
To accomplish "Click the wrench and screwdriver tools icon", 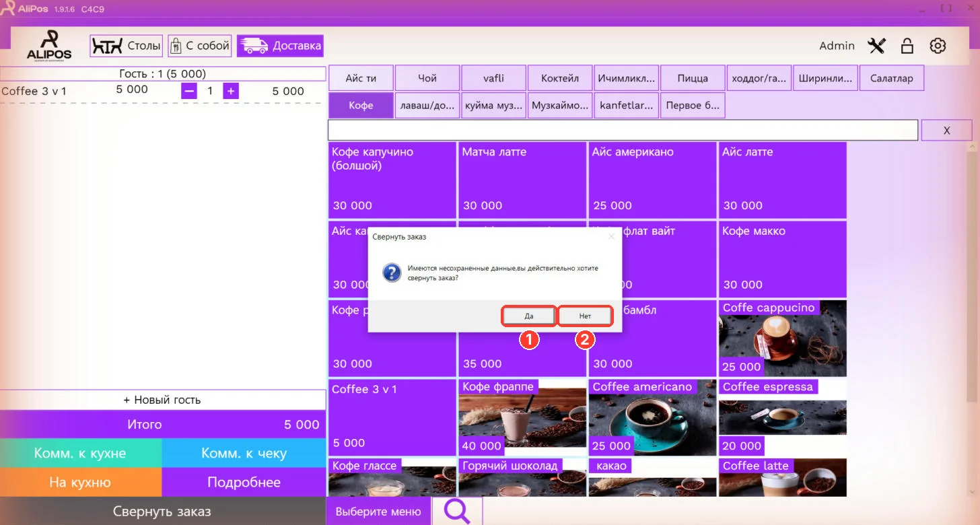I will 876,46.
